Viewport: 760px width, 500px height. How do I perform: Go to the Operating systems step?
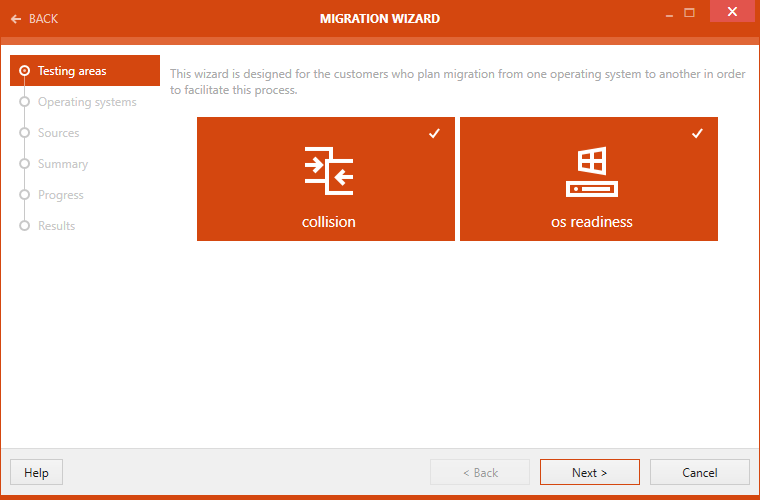click(x=87, y=102)
